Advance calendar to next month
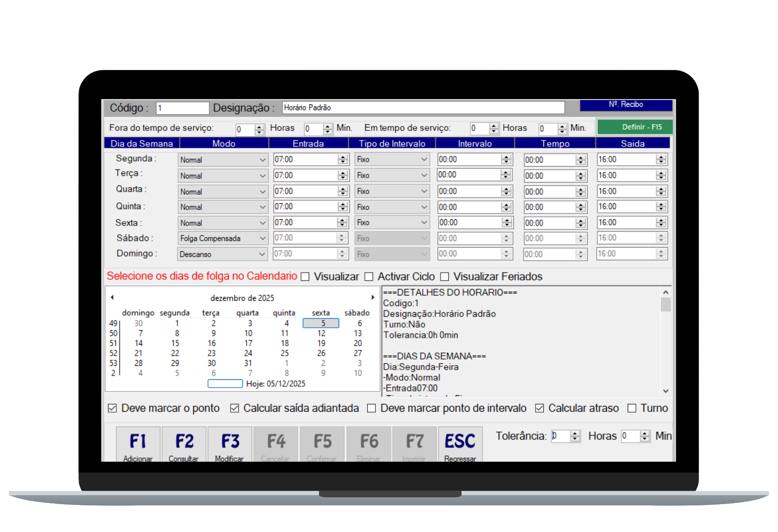 pyautogui.click(x=373, y=298)
